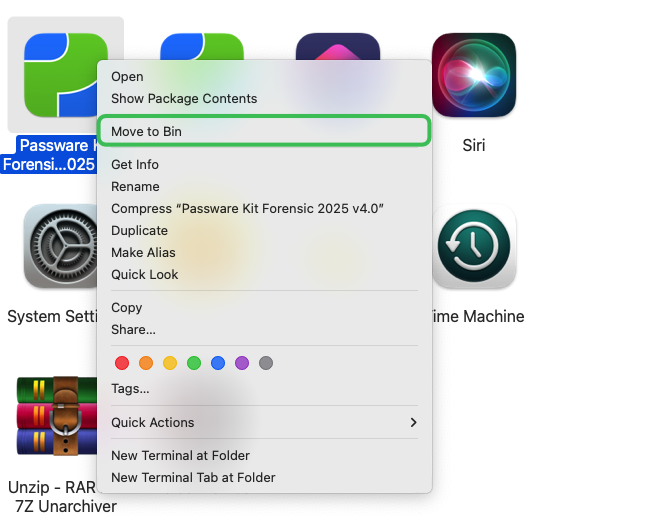Click the System Settings label text
This screenshot has width=657, height=524.
tap(52, 316)
